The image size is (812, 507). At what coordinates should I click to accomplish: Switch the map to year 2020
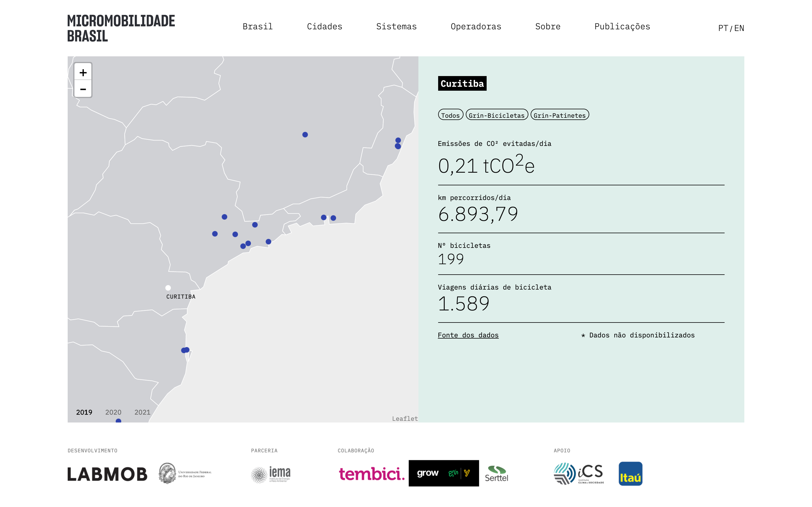pos(113,412)
